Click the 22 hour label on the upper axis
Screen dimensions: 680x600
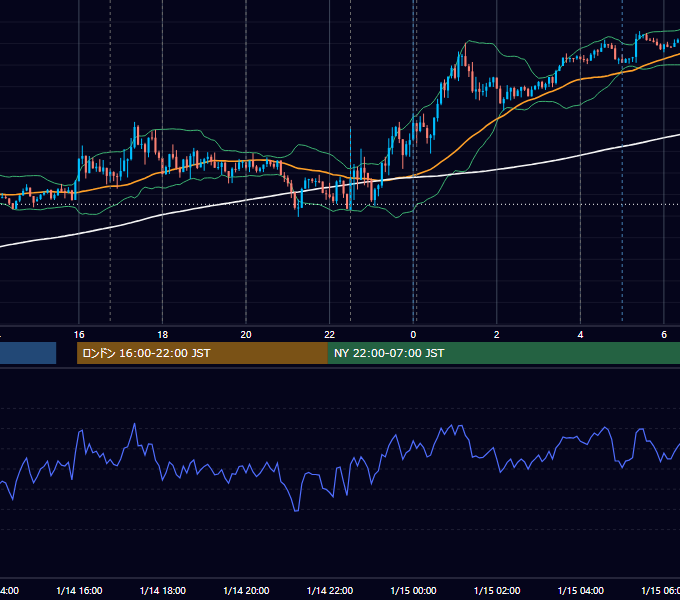330,335
